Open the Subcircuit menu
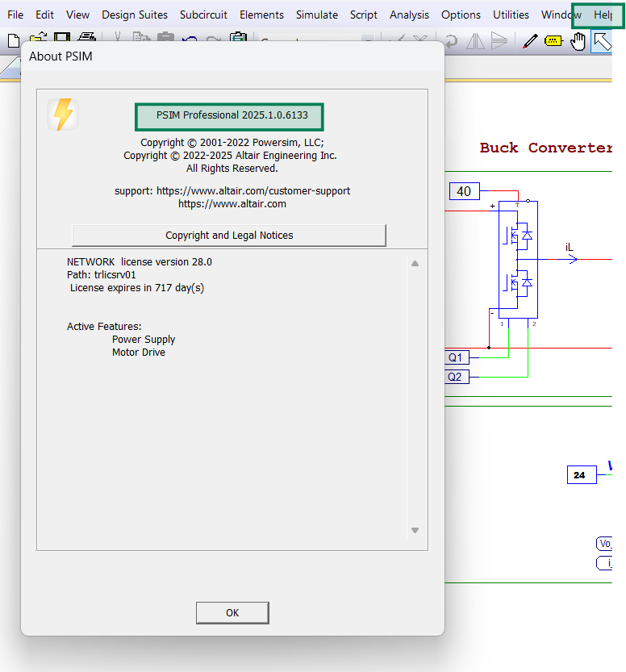This screenshot has width=626, height=672. [203, 15]
